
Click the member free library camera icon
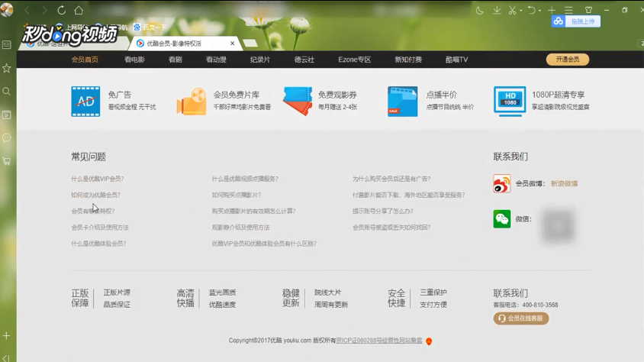(192, 102)
